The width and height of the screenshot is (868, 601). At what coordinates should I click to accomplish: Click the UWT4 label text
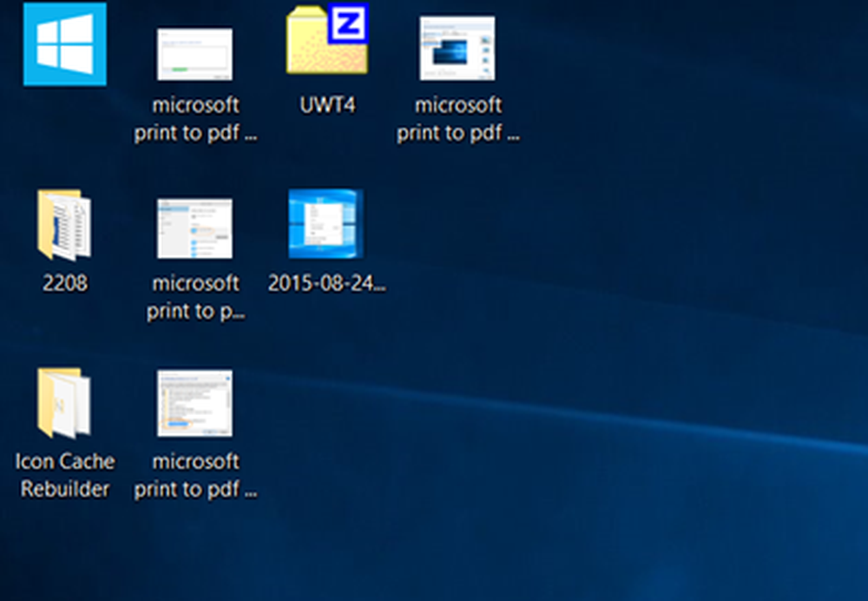point(327,105)
